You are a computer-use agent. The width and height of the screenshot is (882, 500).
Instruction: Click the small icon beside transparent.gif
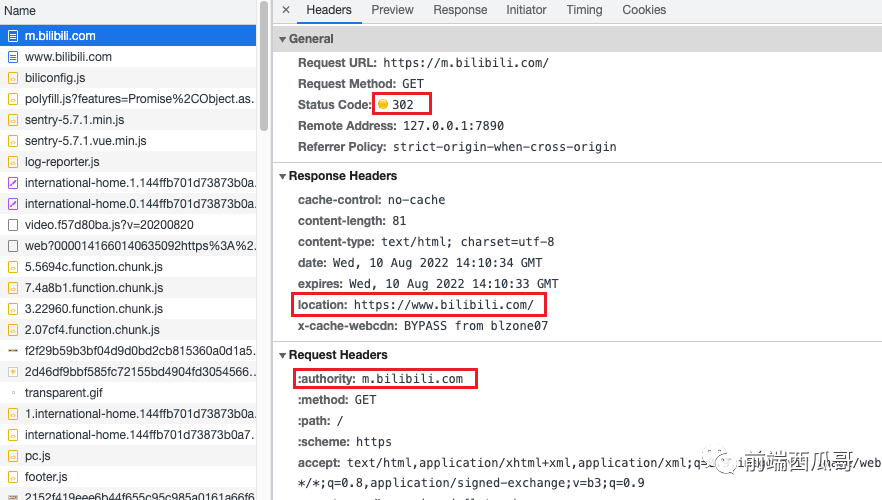tap(13, 393)
